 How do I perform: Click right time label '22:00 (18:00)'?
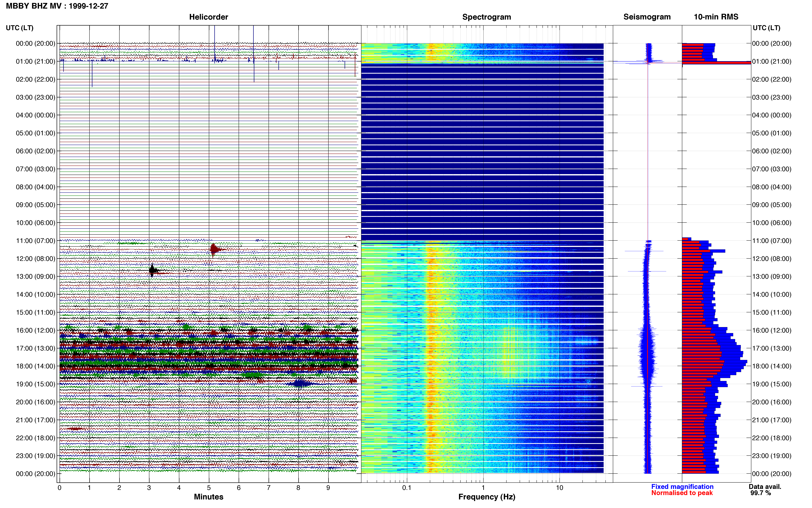(x=772, y=438)
